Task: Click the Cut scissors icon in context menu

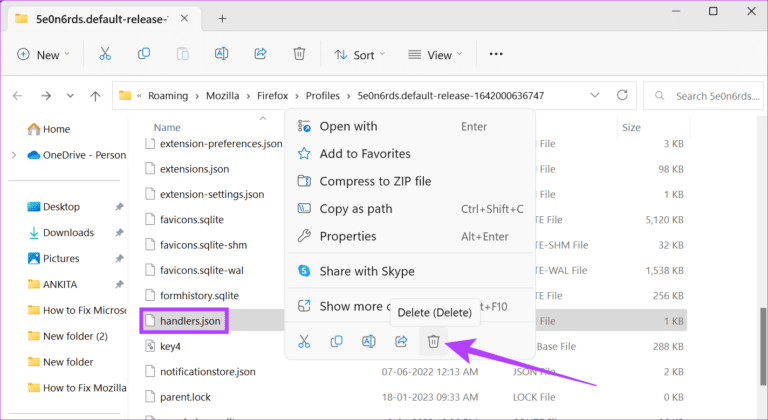Action: click(303, 342)
